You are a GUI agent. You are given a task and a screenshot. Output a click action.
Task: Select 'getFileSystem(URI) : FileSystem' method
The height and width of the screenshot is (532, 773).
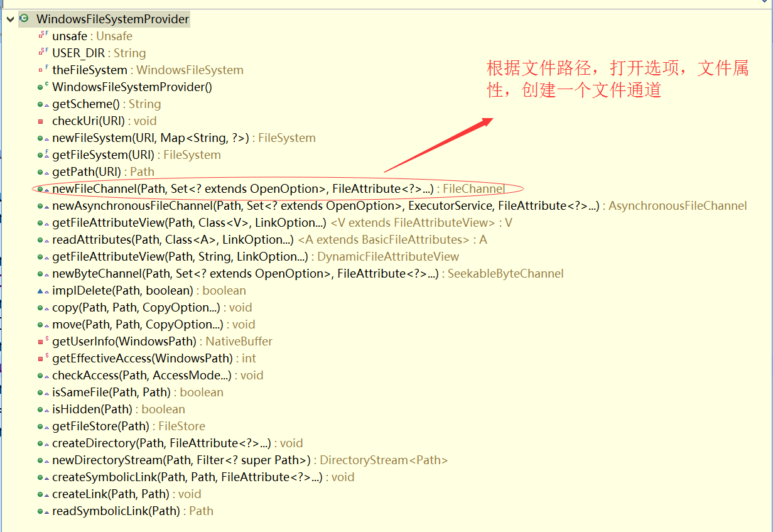(x=136, y=155)
